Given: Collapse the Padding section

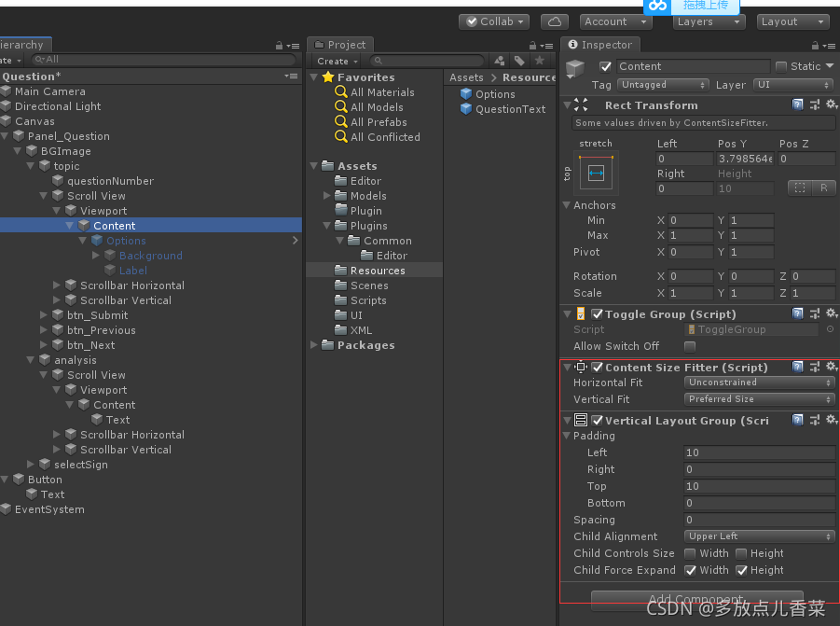Looking at the screenshot, I should click(x=566, y=435).
